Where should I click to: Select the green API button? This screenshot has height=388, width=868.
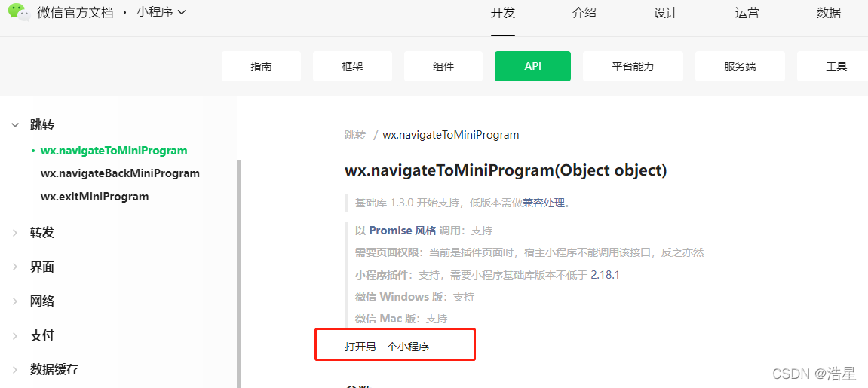pos(532,66)
